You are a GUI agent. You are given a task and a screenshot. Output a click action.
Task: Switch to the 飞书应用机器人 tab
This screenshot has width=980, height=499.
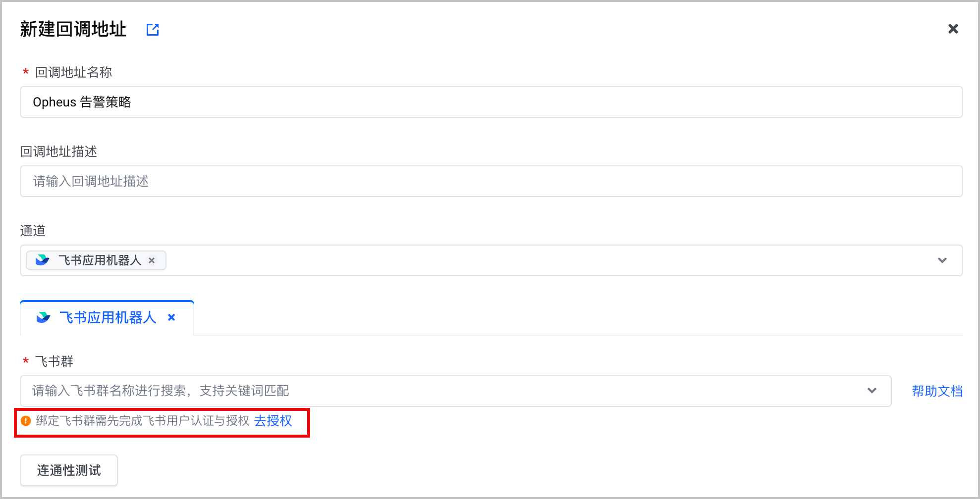click(107, 318)
